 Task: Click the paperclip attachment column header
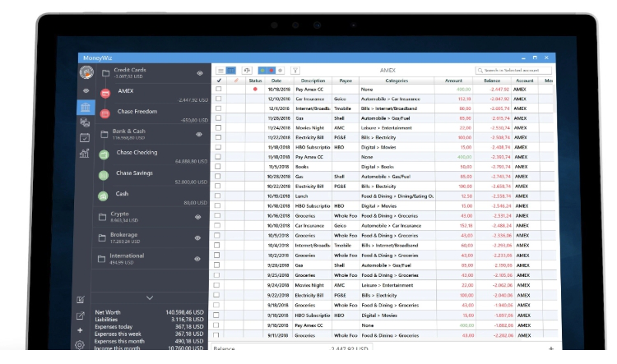[x=236, y=81]
